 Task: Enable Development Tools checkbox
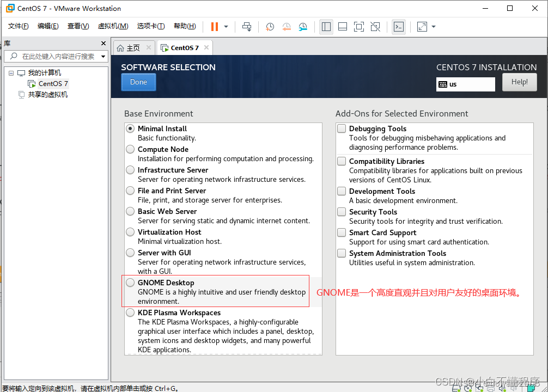(x=342, y=191)
